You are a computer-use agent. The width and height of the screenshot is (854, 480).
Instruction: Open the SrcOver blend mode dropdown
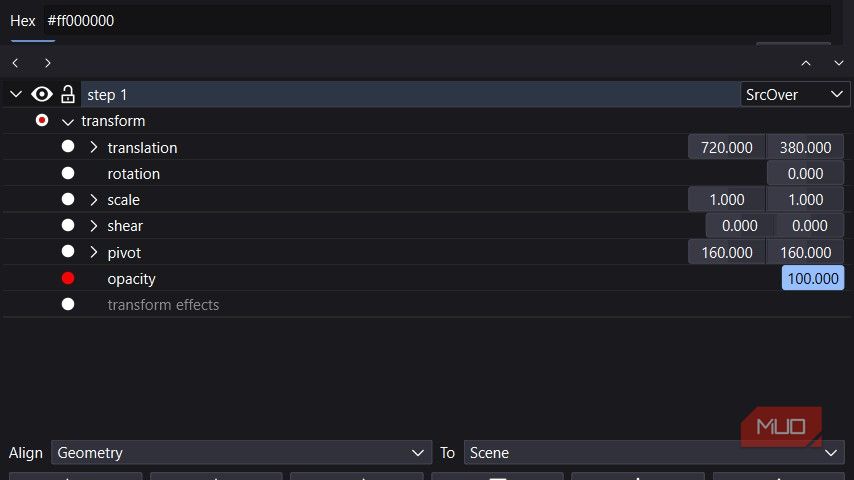pos(795,94)
